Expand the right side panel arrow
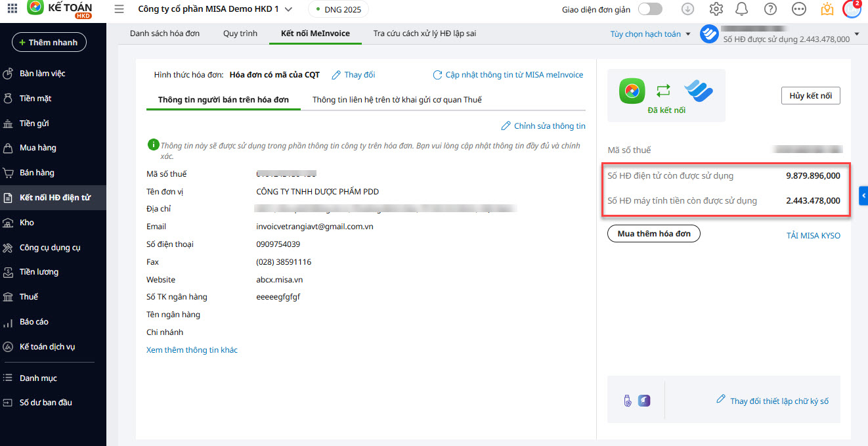This screenshot has height=446, width=868. pyautogui.click(x=863, y=196)
